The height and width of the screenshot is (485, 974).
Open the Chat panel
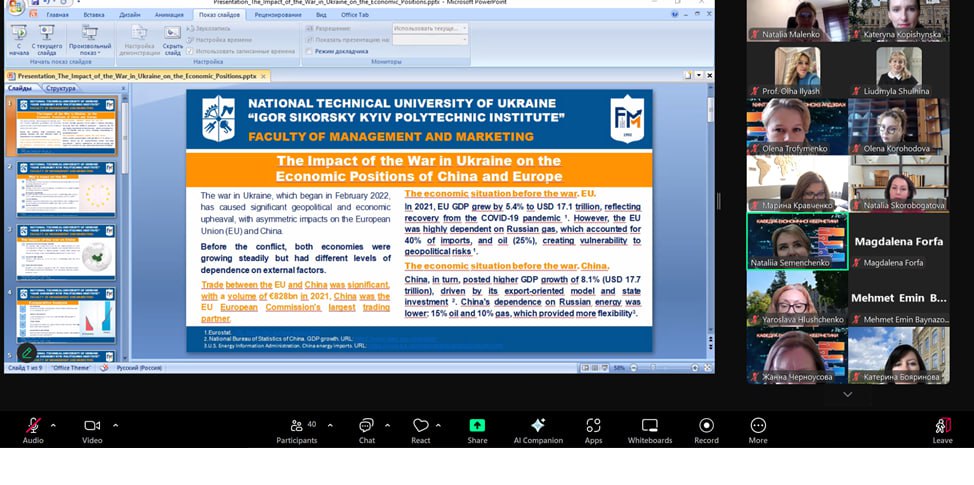pos(366,430)
